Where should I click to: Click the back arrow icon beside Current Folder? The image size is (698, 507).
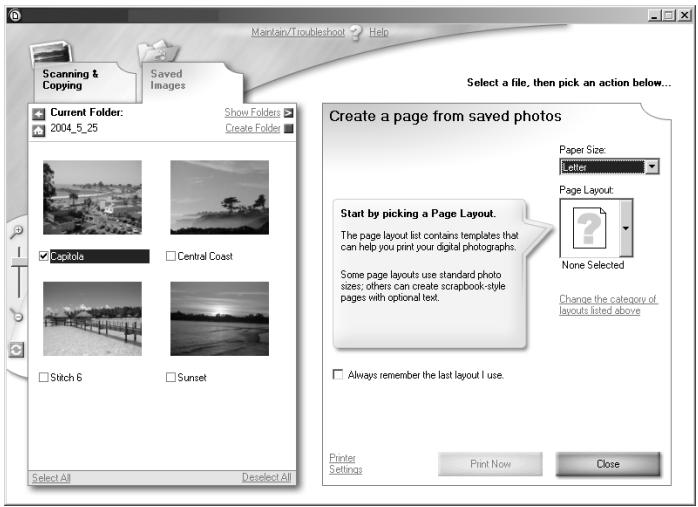pos(39,114)
